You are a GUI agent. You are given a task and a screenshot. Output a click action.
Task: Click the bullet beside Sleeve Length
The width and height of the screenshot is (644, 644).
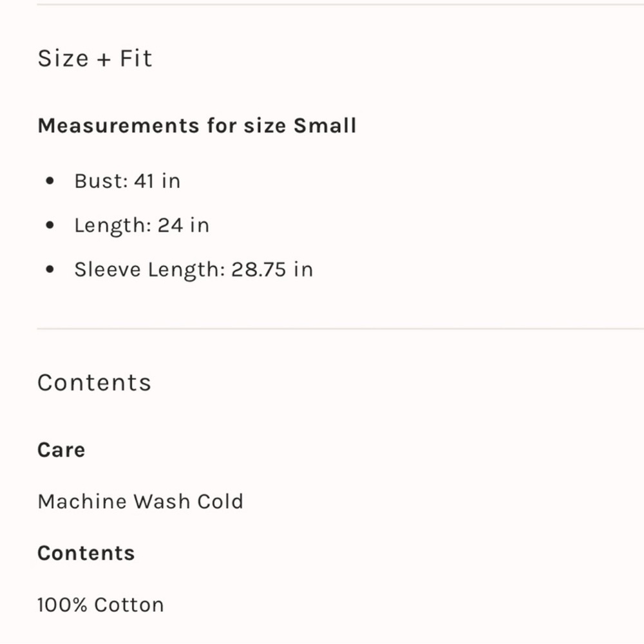[x=51, y=269]
